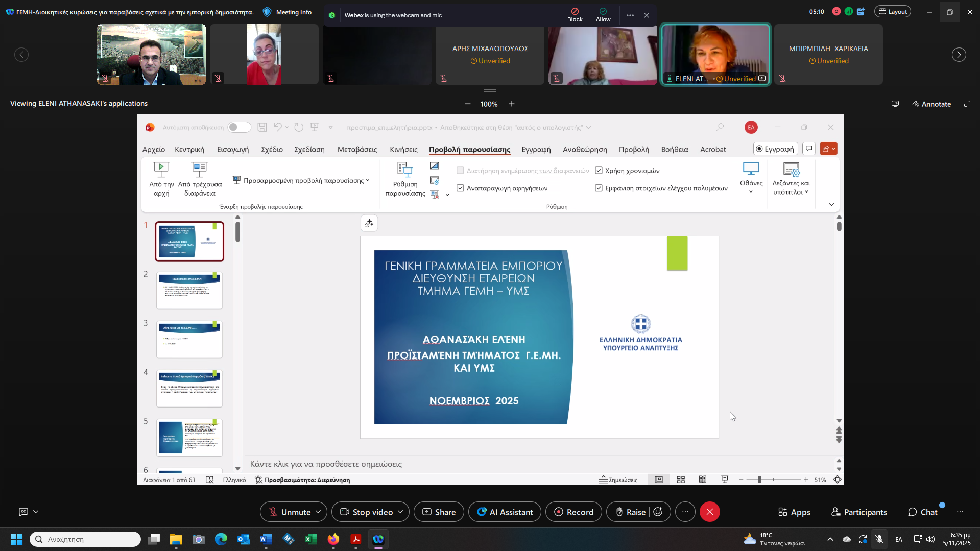
Task: Click the Annotate pencil icon
Action: 916,104
